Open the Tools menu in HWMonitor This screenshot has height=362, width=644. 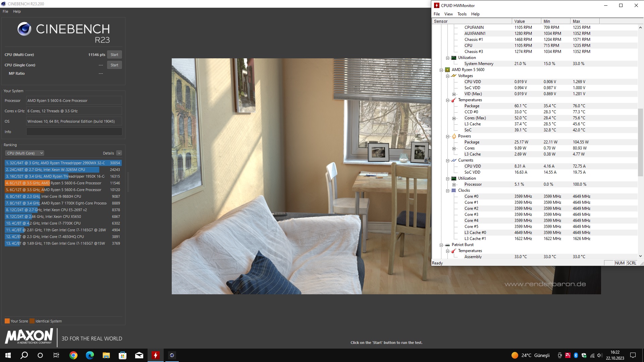462,14
